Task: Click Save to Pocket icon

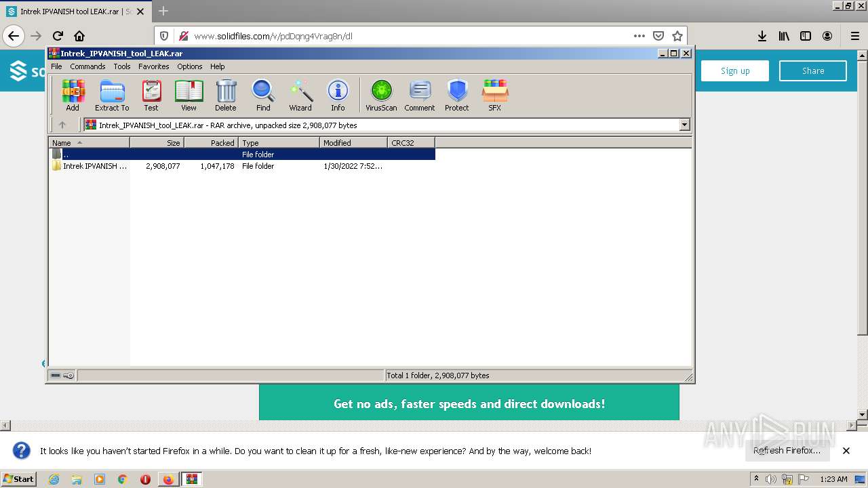Action: 658,36
